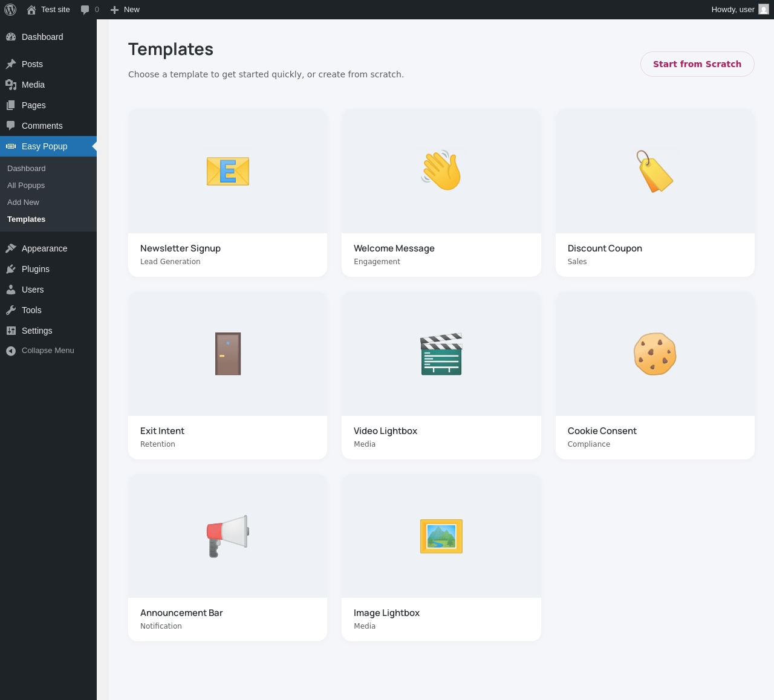Viewport: 774px width, 700px height.
Task: Click the envelope icon for Newsletter Signup
Action: pyautogui.click(x=228, y=172)
